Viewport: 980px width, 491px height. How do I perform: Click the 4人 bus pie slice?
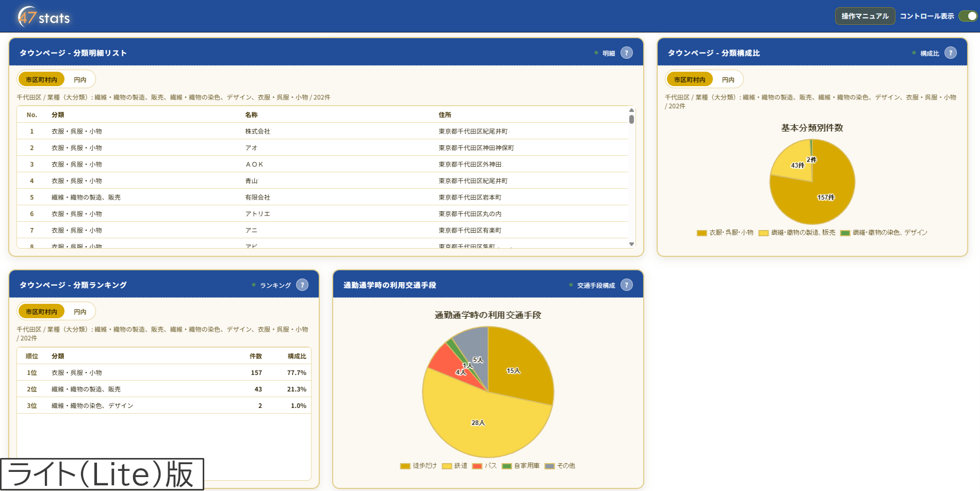(x=450, y=363)
